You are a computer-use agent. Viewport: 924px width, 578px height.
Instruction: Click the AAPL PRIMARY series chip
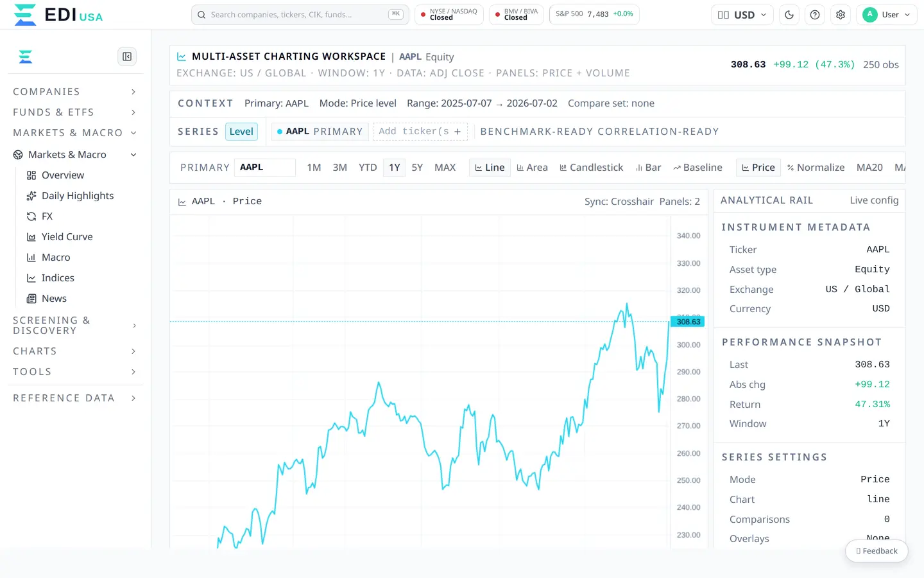coord(320,132)
